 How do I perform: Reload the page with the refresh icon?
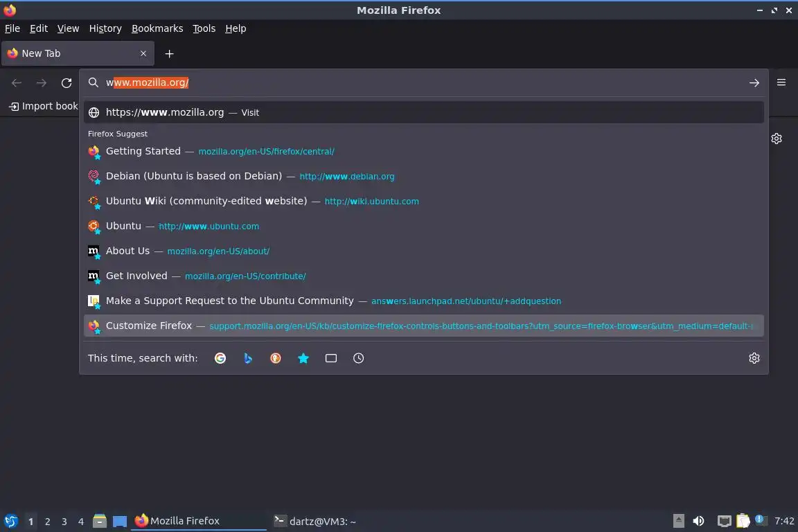pyautogui.click(x=66, y=82)
